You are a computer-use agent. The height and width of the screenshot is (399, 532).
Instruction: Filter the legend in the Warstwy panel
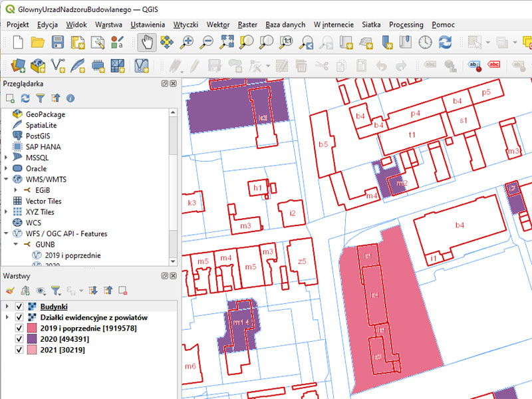click(x=56, y=291)
